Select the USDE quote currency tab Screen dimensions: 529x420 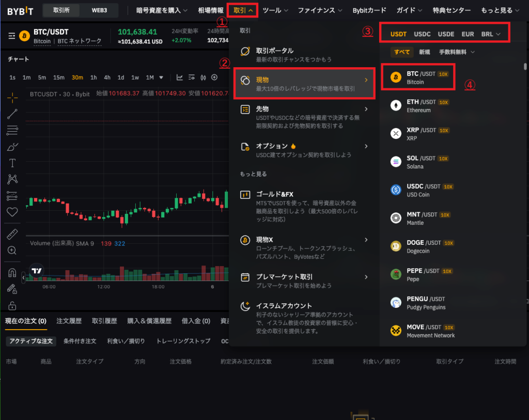(446, 34)
